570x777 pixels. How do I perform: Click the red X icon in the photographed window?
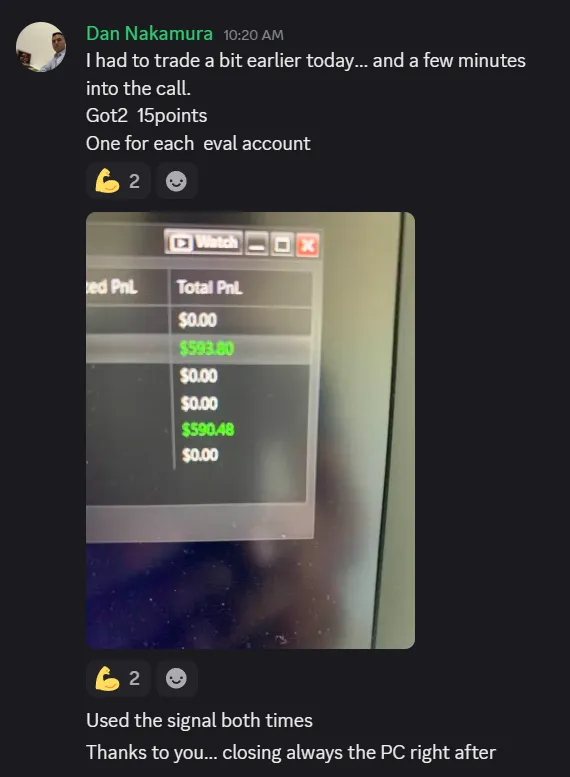pyautogui.click(x=308, y=245)
